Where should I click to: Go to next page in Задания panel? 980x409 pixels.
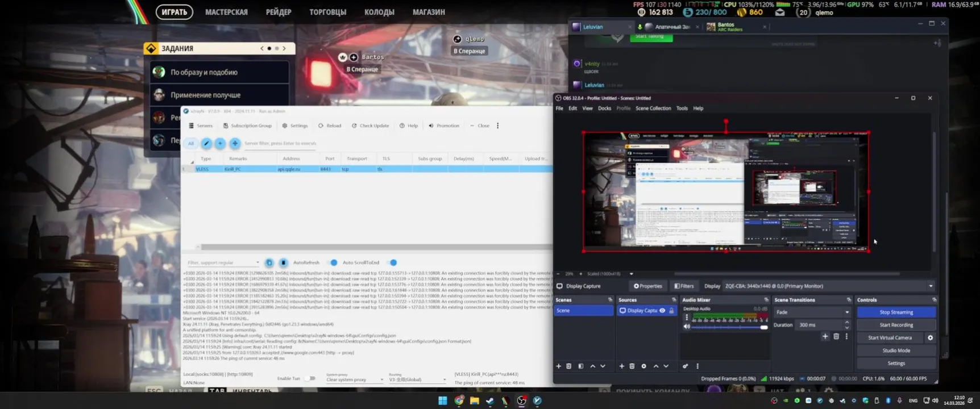coord(284,49)
